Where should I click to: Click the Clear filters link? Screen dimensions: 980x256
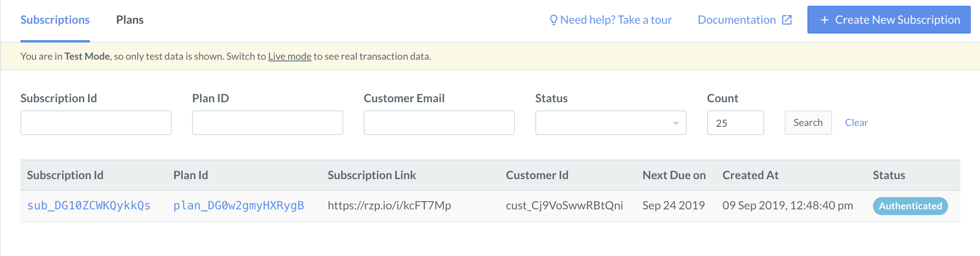[856, 123]
